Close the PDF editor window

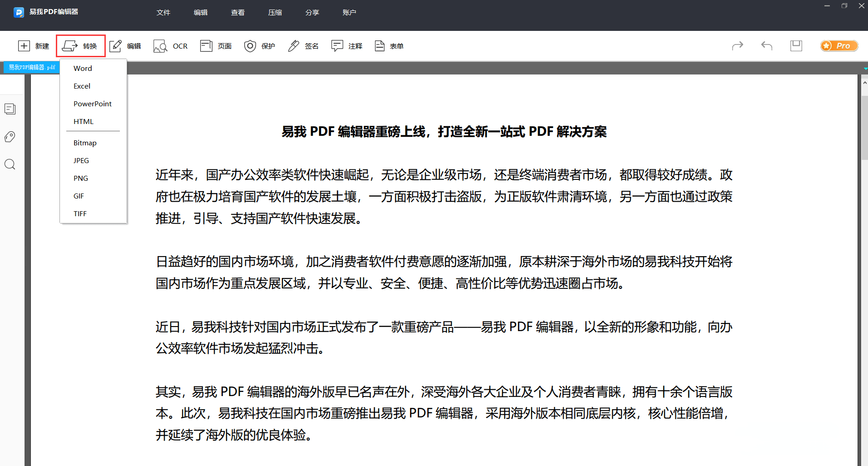click(x=861, y=6)
